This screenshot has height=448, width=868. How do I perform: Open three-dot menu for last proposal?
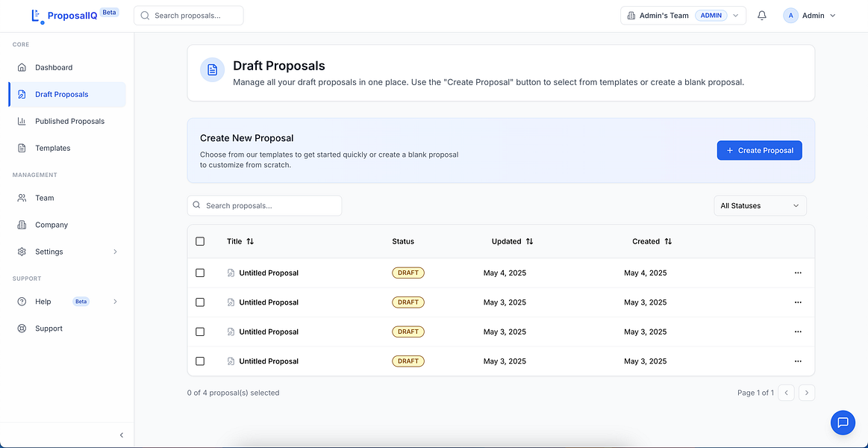pyautogui.click(x=798, y=361)
